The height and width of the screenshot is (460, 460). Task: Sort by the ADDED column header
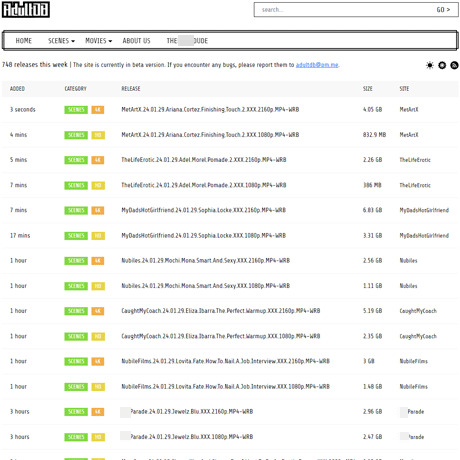17,89
